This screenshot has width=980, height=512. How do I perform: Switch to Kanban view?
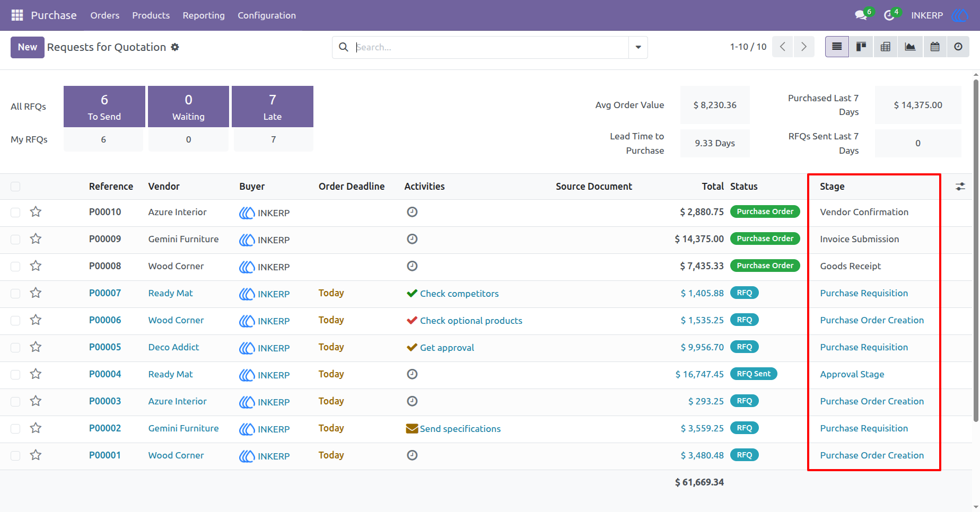coord(861,47)
